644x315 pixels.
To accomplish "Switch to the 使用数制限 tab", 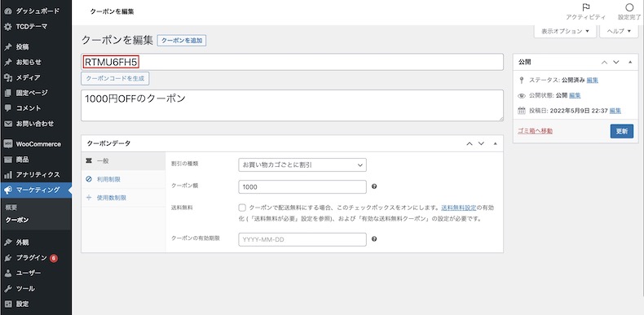I will (x=124, y=198).
